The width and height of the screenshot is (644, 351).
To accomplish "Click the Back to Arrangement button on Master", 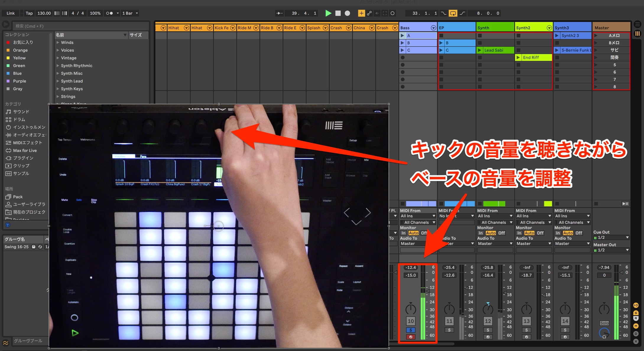I will coord(625,204).
